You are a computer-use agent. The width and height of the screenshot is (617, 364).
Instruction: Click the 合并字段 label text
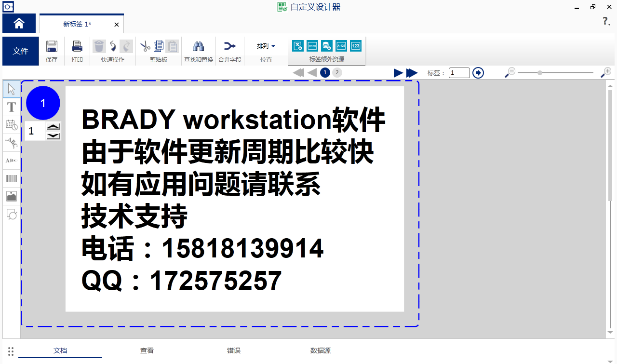[230, 60]
